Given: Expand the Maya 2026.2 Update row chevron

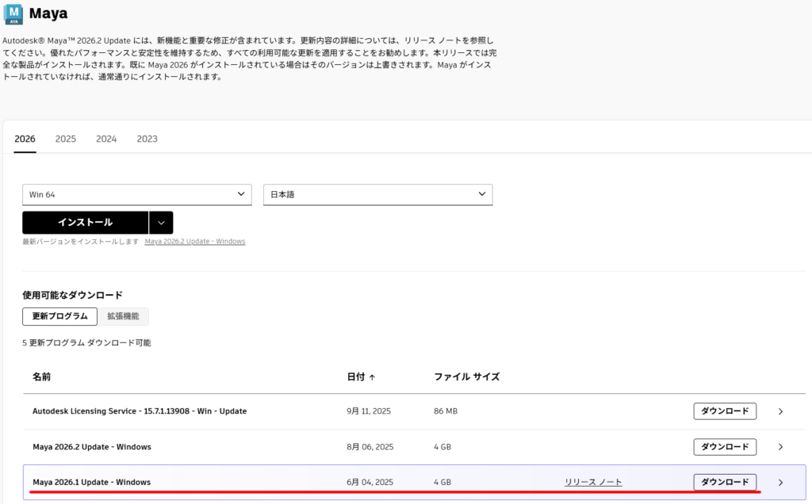Looking at the screenshot, I should [780, 447].
